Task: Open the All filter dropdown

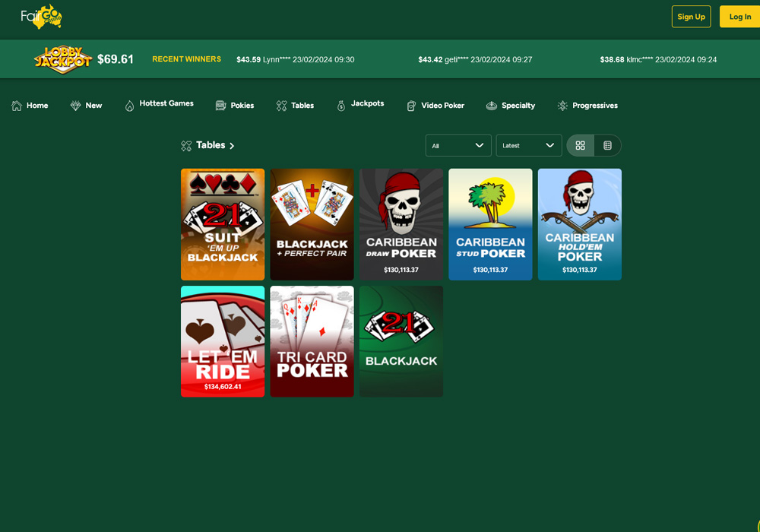Action: tap(458, 145)
